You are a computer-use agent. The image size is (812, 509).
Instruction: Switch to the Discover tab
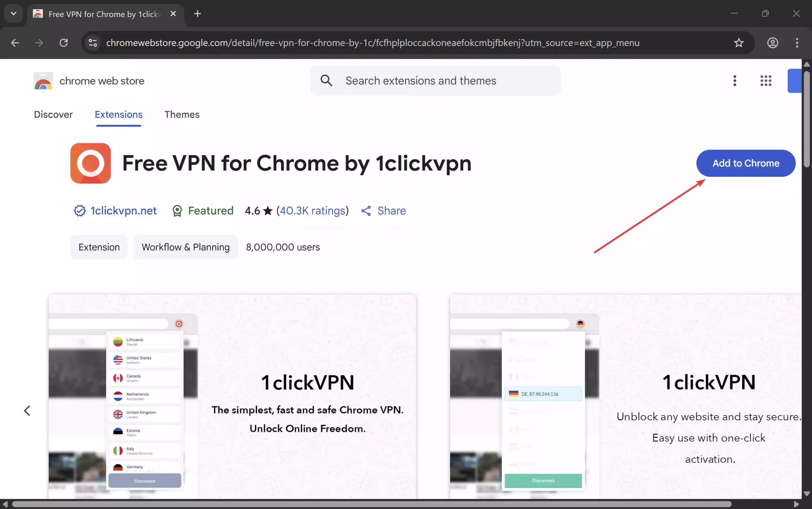[x=53, y=115]
